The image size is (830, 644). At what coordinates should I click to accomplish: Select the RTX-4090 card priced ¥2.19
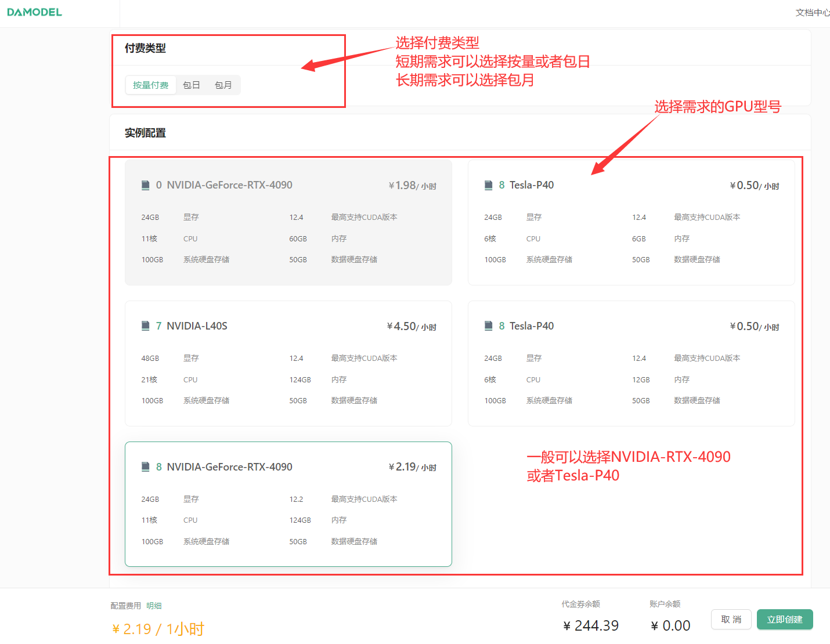point(288,504)
